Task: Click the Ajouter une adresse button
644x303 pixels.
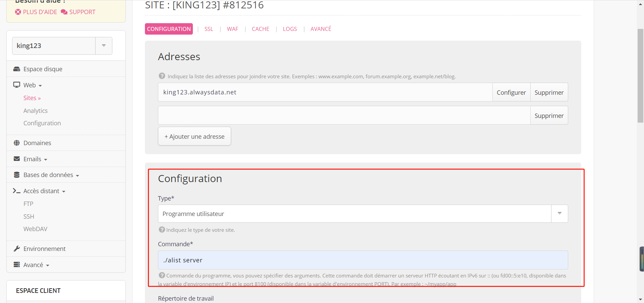Action: pyautogui.click(x=194, y=136)
